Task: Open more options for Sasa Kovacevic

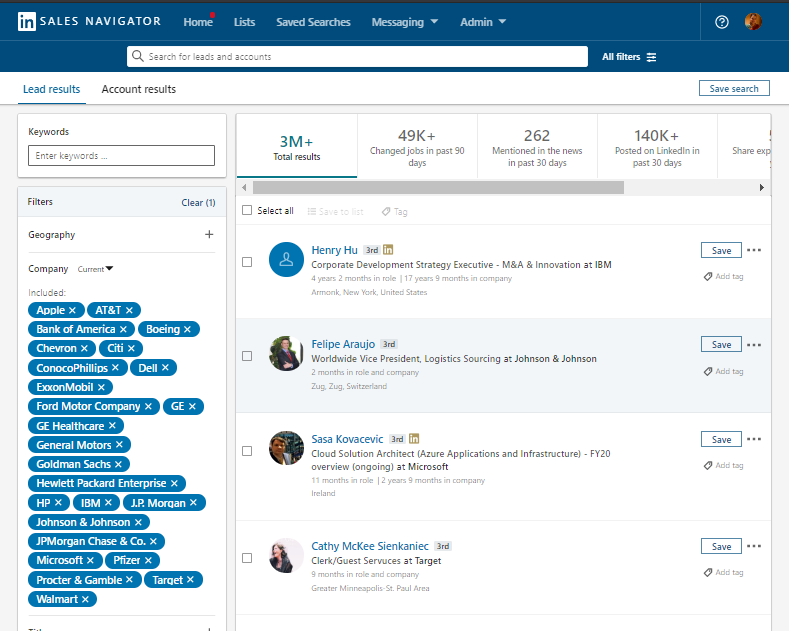Action: click(x=754, y=439)
